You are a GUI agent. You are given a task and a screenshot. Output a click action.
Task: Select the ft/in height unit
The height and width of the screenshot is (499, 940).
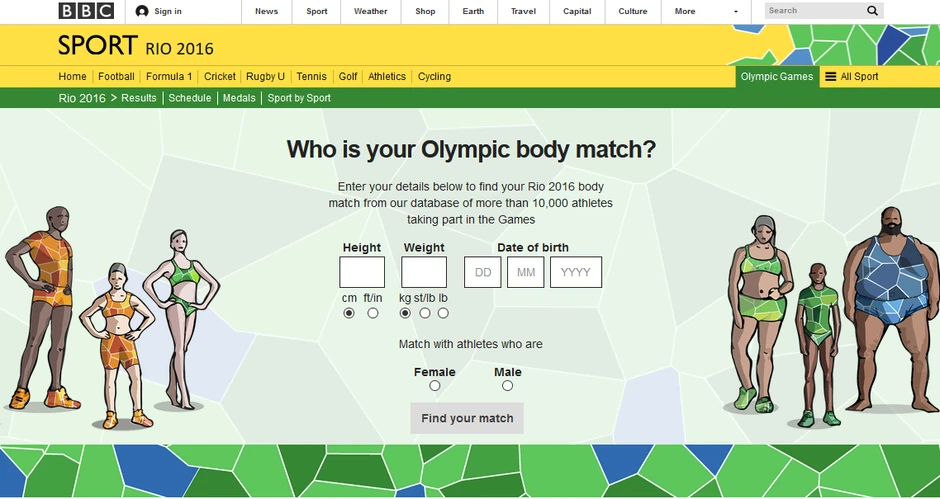373,313
